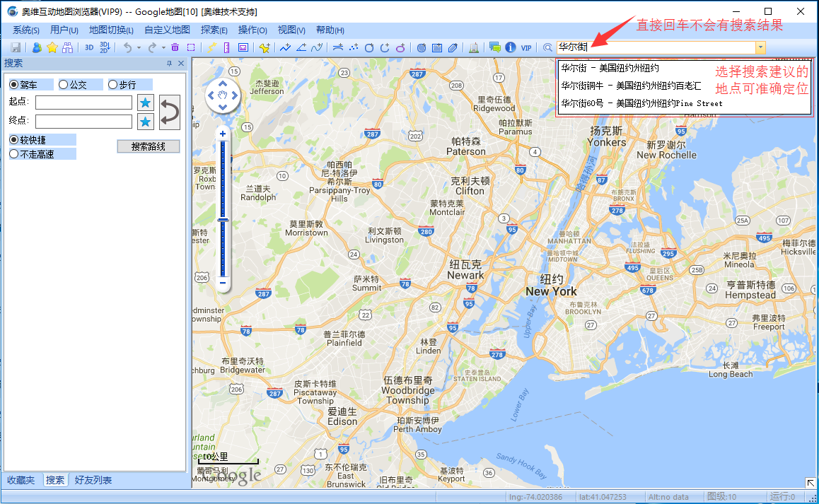This screenshot has height=504, width=819.
Task: Open the user account toolbar icon
Action: [x=37, y=47]
